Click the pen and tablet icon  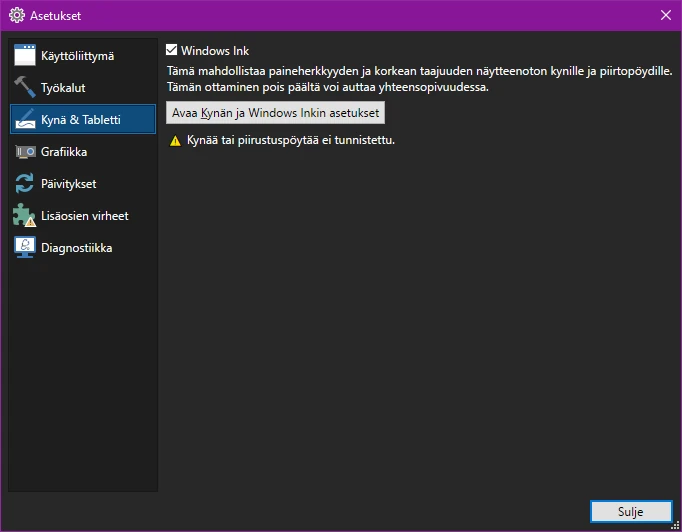(25, 120)
